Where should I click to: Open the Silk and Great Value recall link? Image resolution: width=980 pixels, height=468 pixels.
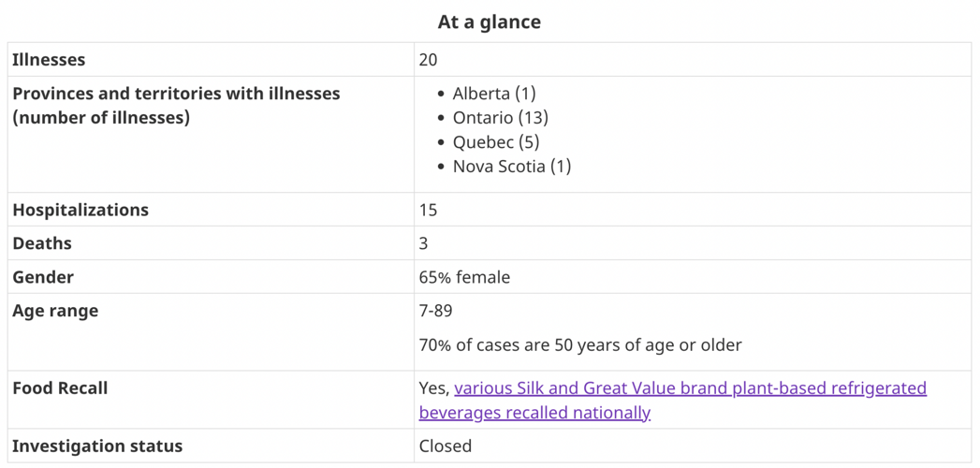click(690, 388)
